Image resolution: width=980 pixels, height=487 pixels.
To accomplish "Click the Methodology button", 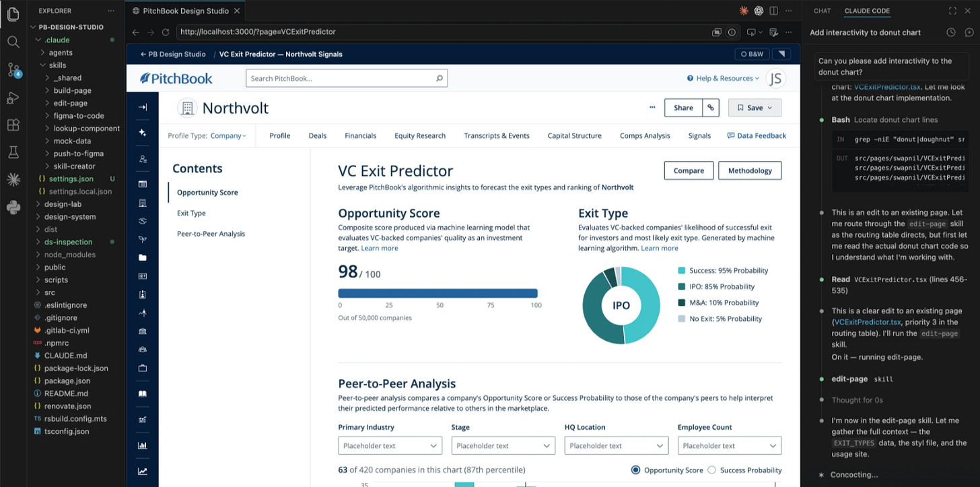I will coord(750,170).
